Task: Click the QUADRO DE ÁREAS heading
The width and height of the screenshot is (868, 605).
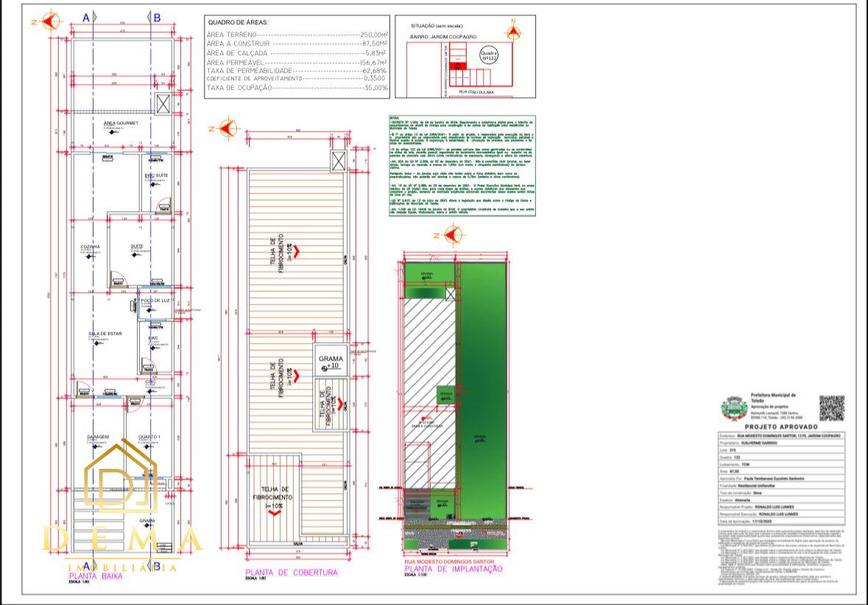Action: coord(238,23)
